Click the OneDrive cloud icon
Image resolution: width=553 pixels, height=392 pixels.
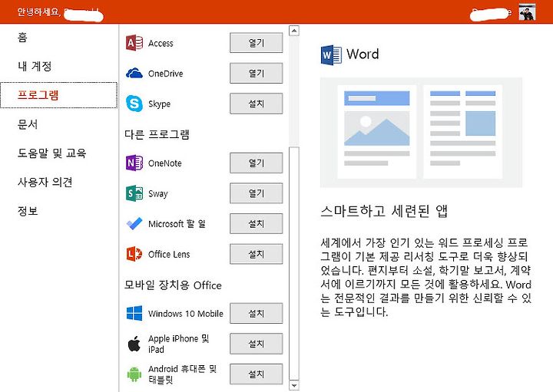click(134, 73)
